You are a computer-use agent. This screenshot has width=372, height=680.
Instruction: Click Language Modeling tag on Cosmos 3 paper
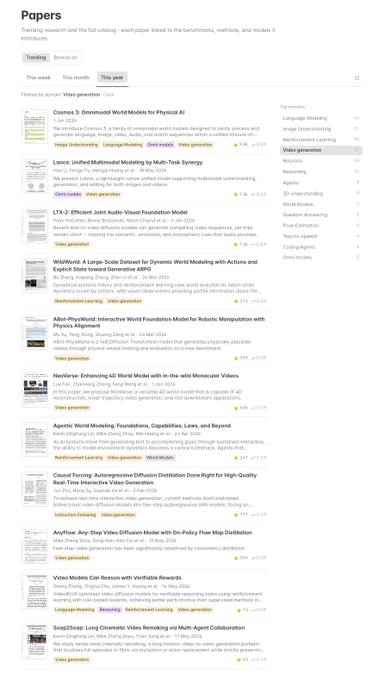point(123,145)
